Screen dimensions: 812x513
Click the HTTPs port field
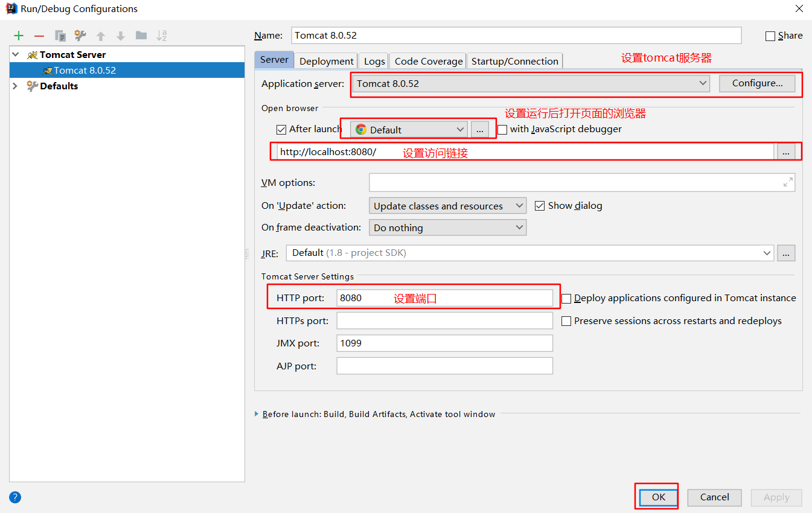point(445,320)
